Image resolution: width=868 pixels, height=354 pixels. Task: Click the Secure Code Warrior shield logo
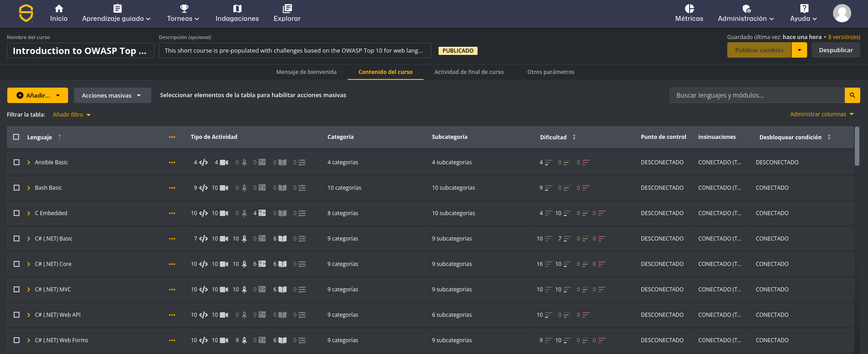[26, 13]
